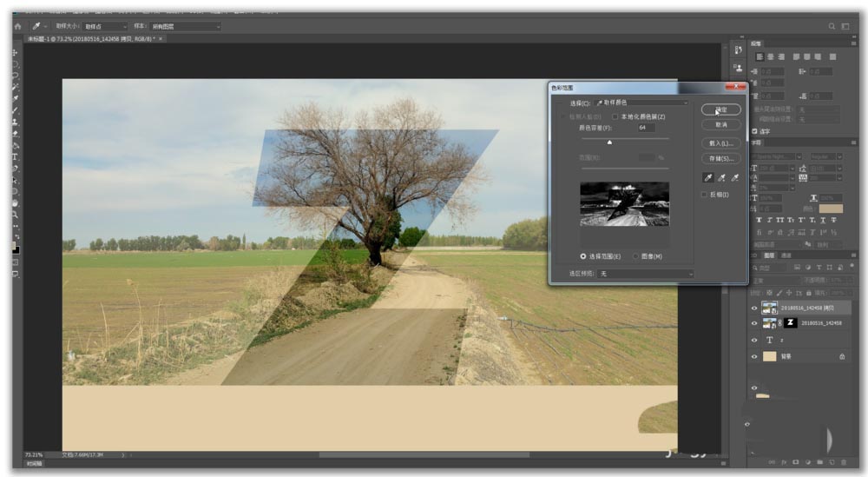Viewport: 868px width, 477px height.
Task: Click the foreground color swatch in toolbar
Action: coord(13,245)
